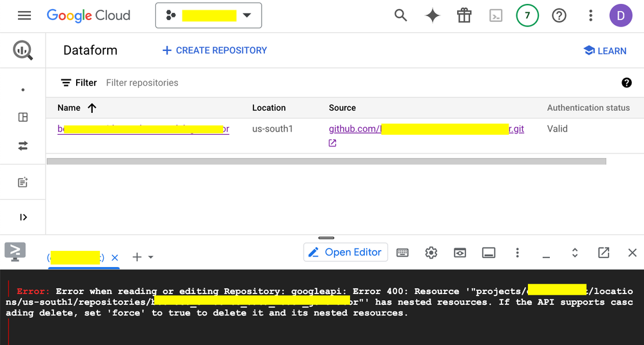Viewport: 644px width, 345px height.
Task: Click the BigQuery product icon
Action: 23,50
